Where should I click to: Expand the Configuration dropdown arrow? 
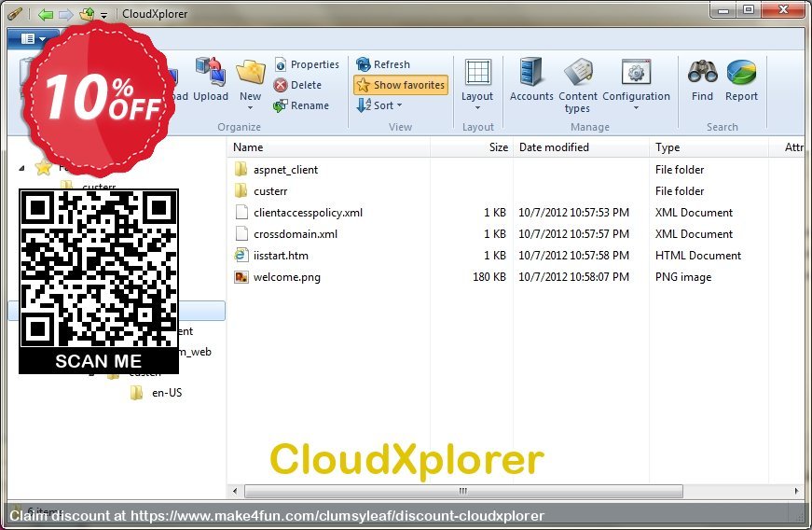(636, 107)
